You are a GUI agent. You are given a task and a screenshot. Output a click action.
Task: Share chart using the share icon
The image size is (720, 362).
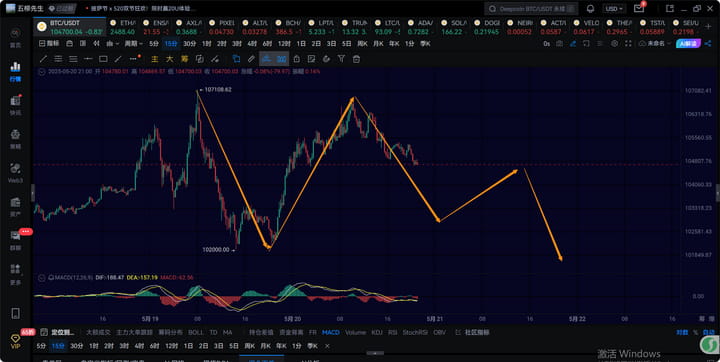coord(708,44)
